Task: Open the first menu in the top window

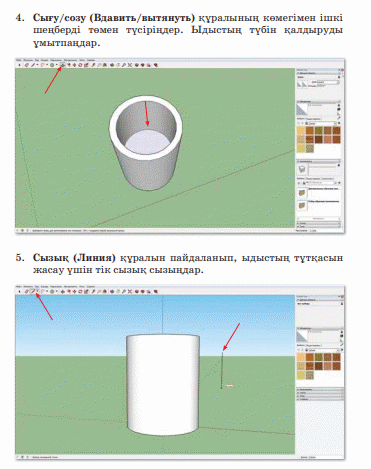Action: click(x=19, y=60)
